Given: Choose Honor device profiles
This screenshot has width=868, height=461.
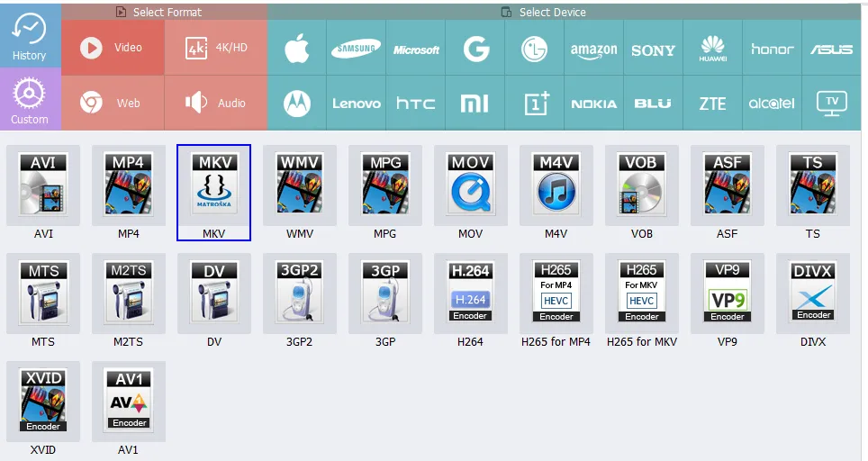Looking at the screenshot, I should pyautogui.click(x=772, y=48).
